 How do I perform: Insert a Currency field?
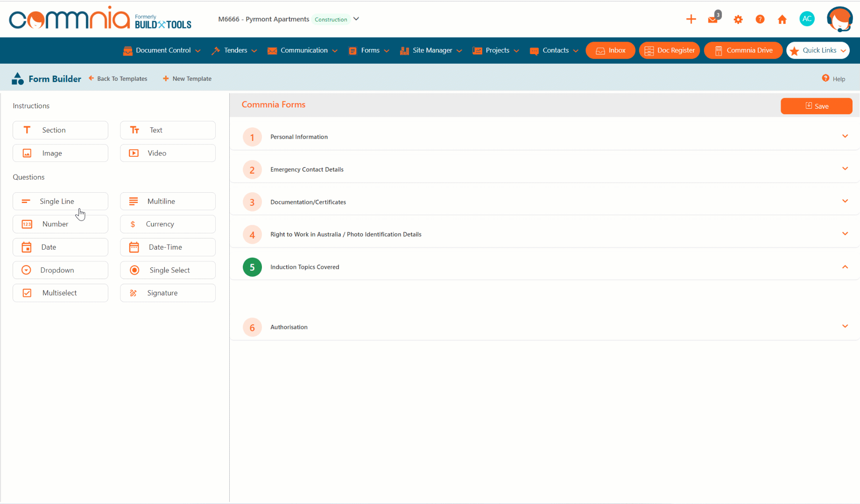click(167, 224)
